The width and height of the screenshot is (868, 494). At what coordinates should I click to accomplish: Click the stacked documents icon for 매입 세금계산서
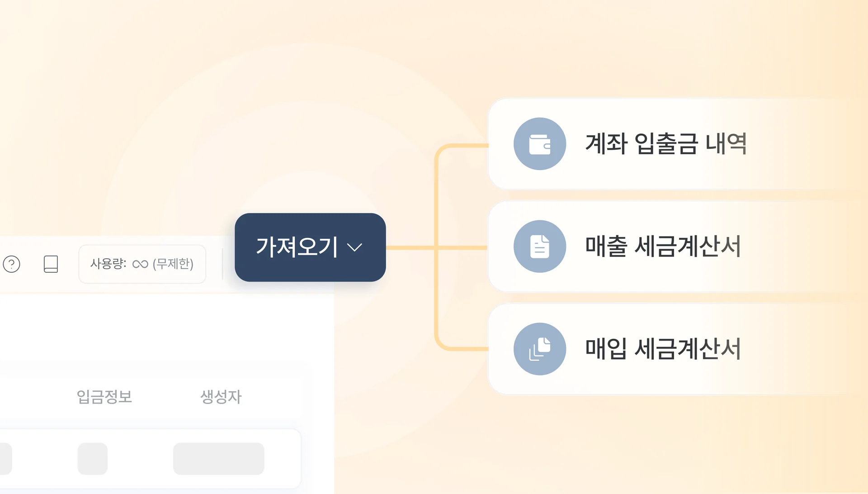tap(540, 349)
